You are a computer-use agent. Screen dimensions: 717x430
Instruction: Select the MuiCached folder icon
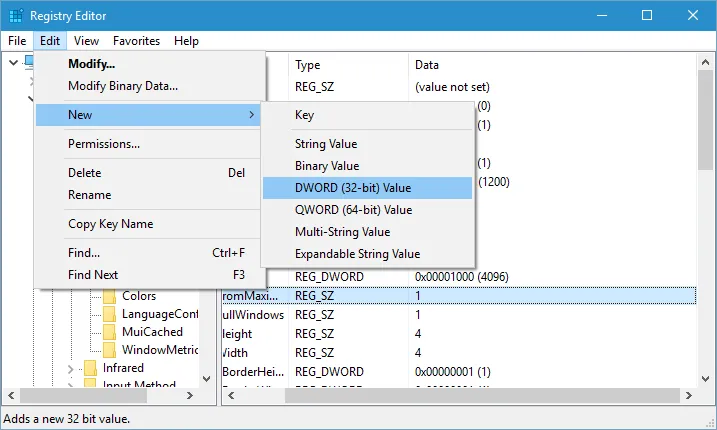pyautogui.click(x=110, y=332)
